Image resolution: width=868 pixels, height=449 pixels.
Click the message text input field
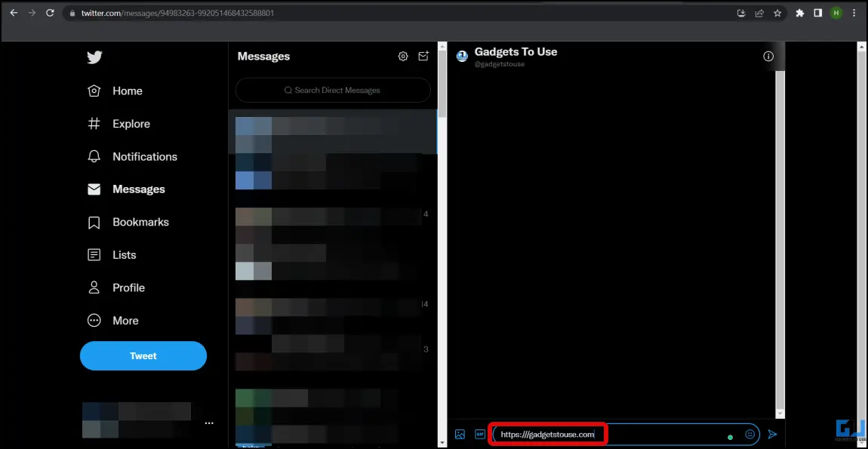coord(626,435)
